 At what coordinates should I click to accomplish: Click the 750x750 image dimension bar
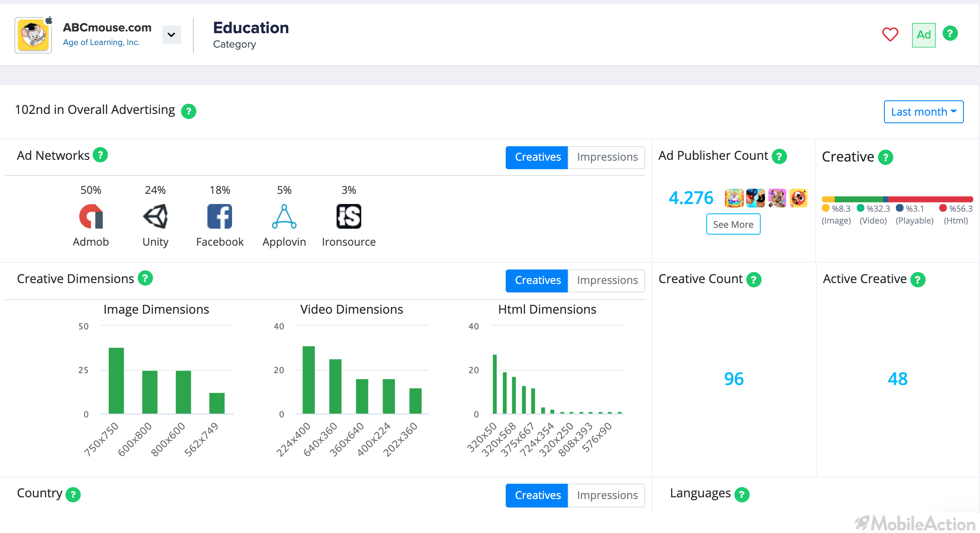[116, 381]
